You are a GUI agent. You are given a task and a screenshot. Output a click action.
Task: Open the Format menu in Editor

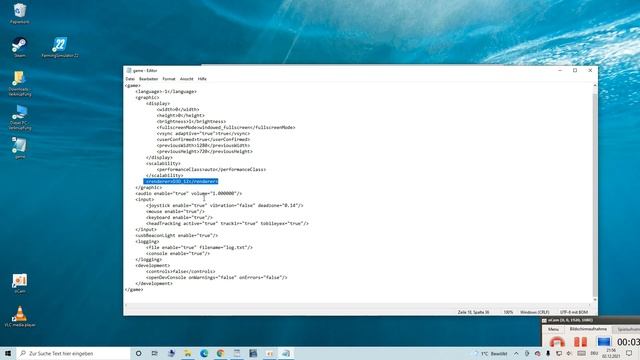click(x=169, y=79)
